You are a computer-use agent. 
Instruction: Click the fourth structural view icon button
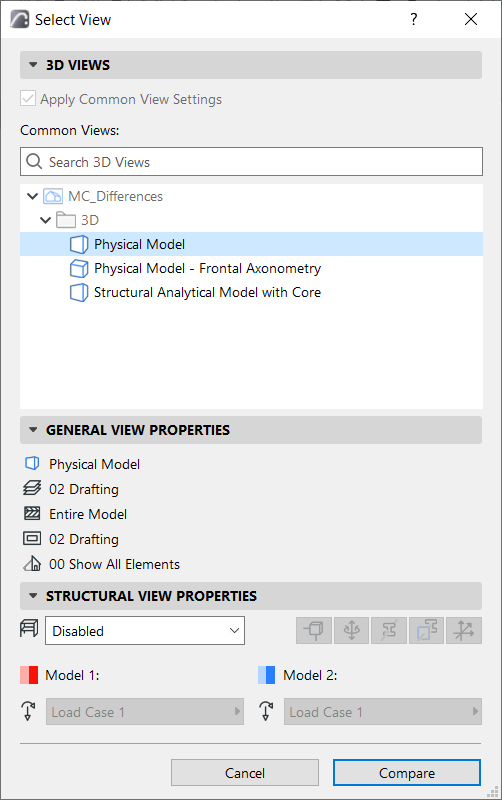[x=426, y=631]
